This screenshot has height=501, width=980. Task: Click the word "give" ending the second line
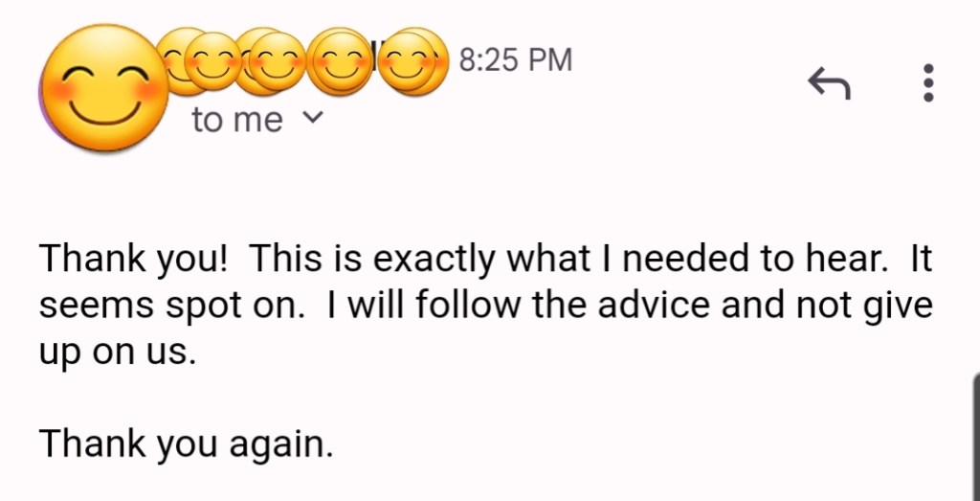pos(899,305)
